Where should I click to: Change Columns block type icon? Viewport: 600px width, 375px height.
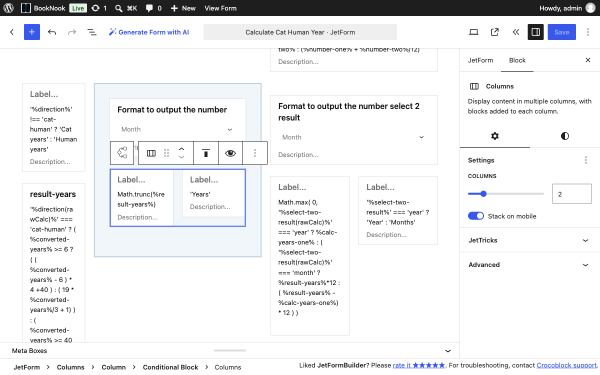(x=151, y=153)
